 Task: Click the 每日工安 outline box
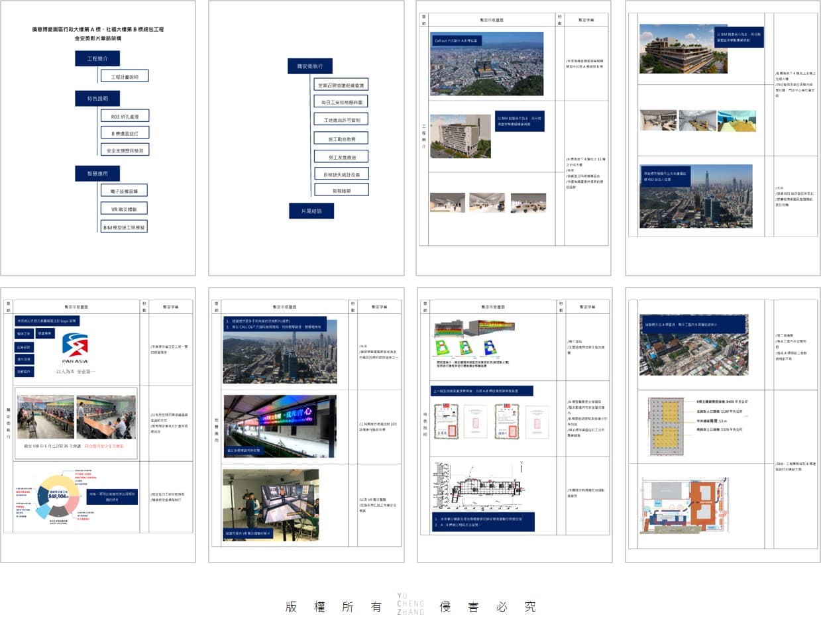(341, 102)
